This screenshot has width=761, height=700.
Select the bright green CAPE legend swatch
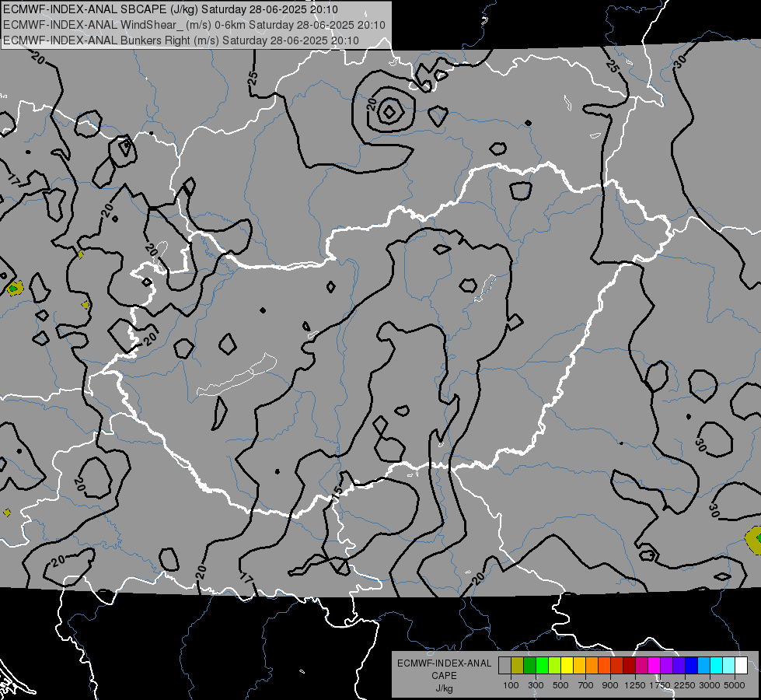[542, 666]
